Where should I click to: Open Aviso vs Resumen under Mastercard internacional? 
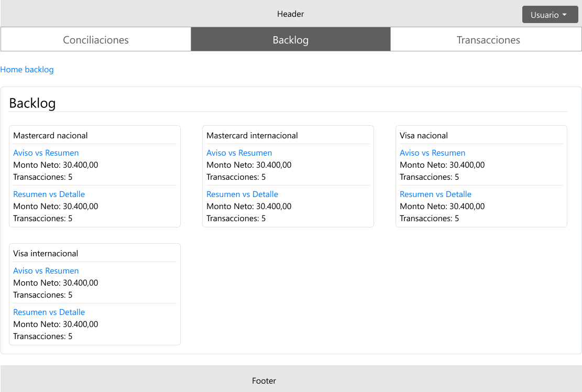[x=239, y=153]
